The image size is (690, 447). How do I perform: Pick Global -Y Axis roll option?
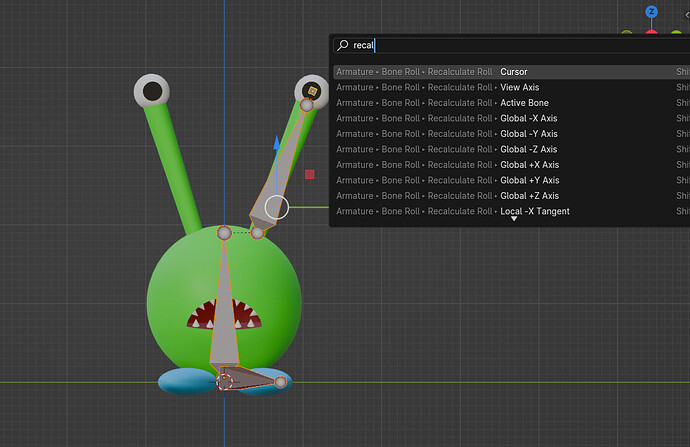pos(511,133)
